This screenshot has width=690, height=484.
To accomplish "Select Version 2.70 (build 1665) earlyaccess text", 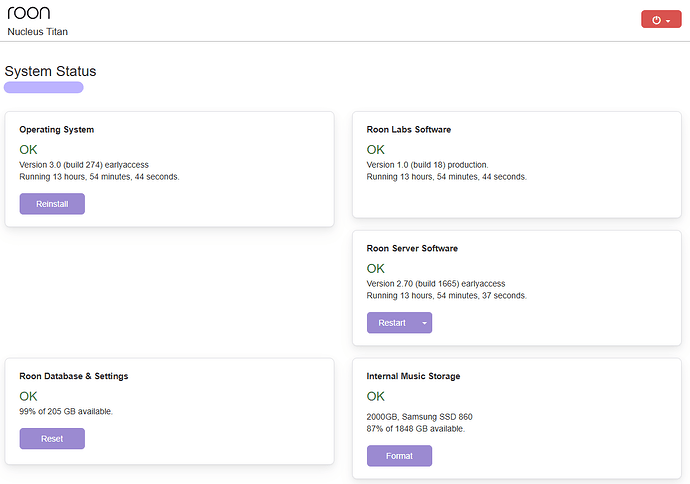I will [x=436, y=283].
